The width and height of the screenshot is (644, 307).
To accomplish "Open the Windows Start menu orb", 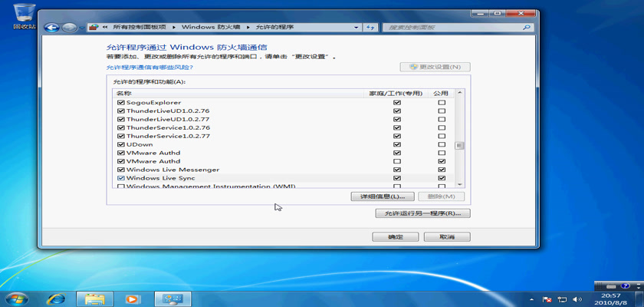I will pyautogui.click(x=16, y=298).
